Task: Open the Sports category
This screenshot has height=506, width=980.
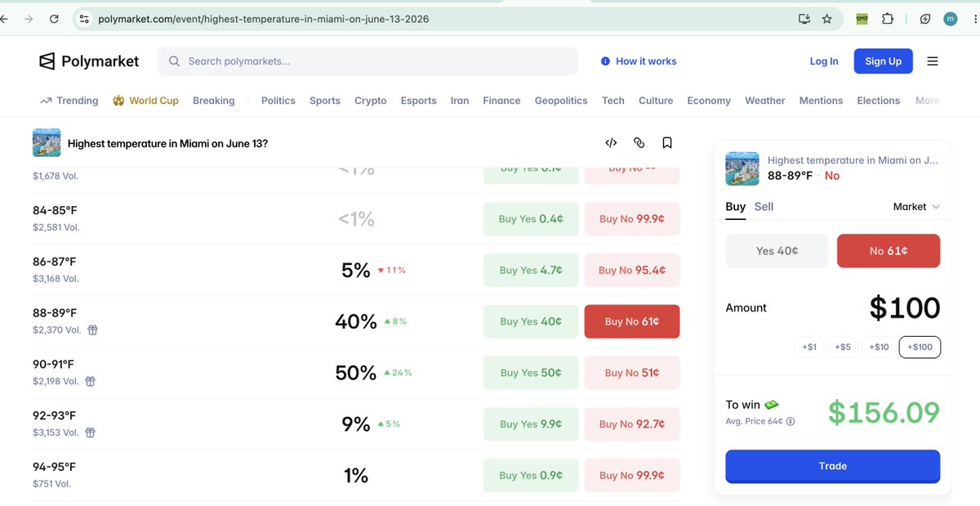Action: 325,101
